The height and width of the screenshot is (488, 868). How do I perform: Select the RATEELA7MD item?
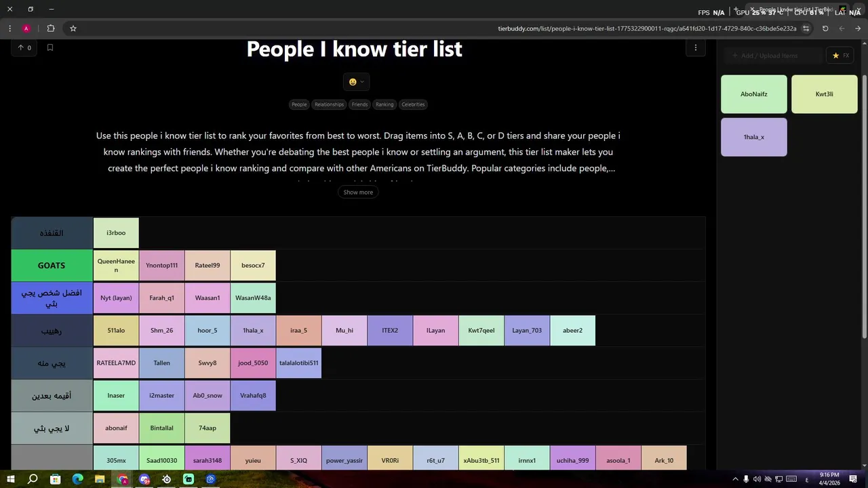(116, 363)
